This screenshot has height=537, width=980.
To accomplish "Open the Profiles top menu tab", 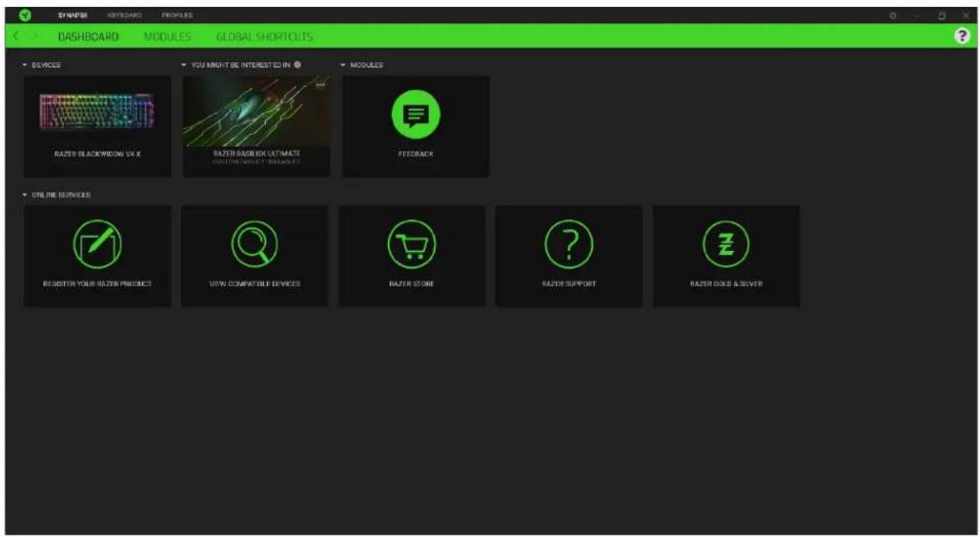I will pos(177,15).
